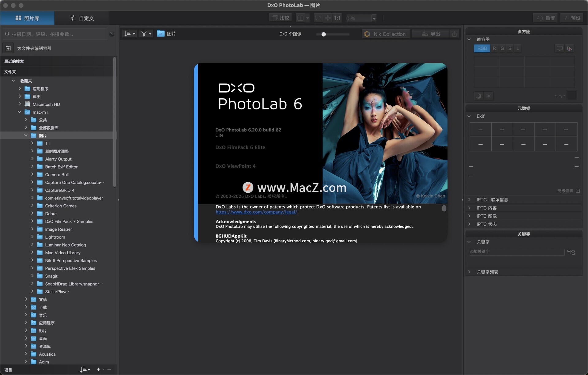Open Nik Collection
Viewport: 588px width, 375px height.
(386, 34)
